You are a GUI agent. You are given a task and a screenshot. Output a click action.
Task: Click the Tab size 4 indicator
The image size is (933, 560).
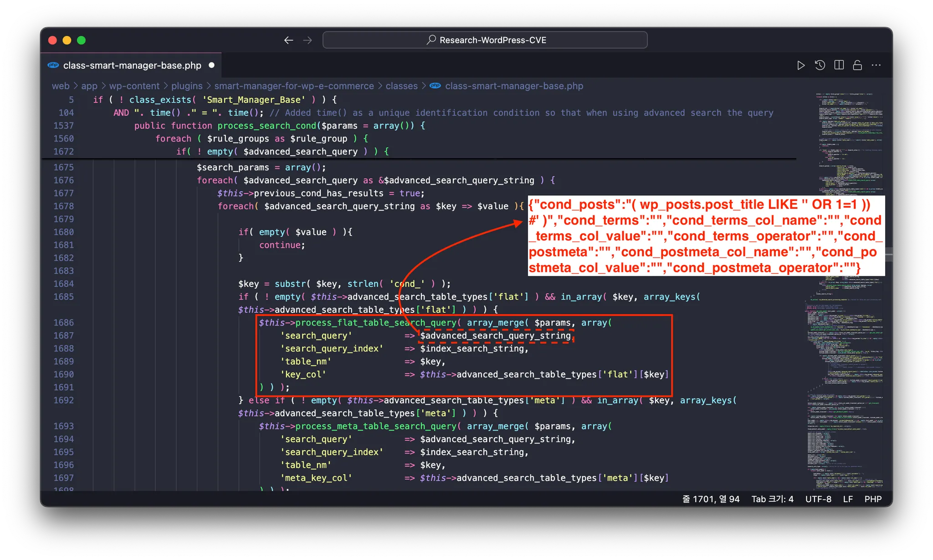pos(772,499)
